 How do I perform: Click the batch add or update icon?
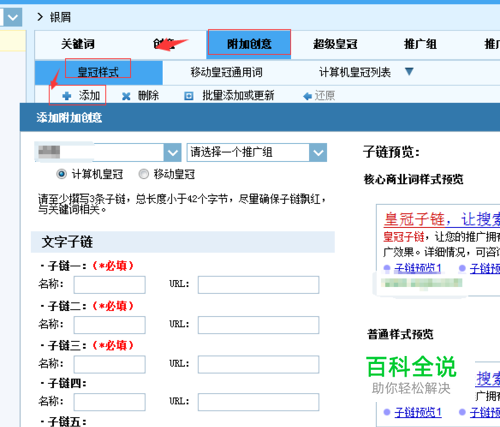(189, 96)
